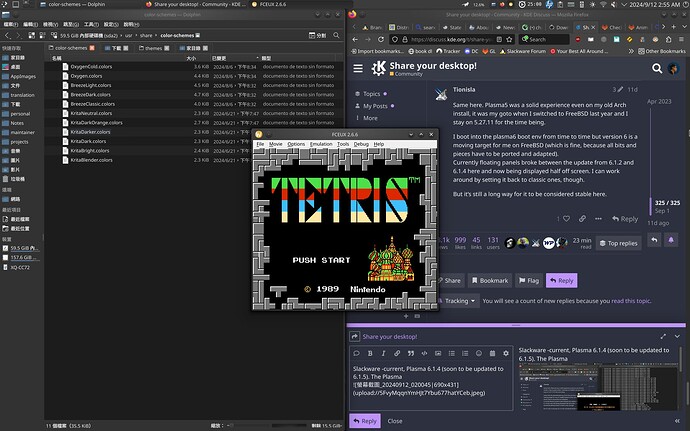Open the reply-to options in composer header

355,336
